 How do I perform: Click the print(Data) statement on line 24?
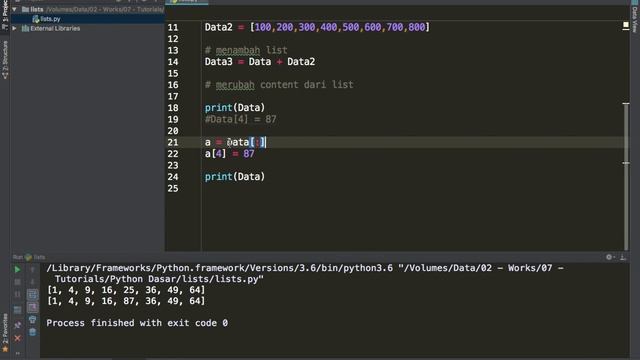tap(235, 177)
